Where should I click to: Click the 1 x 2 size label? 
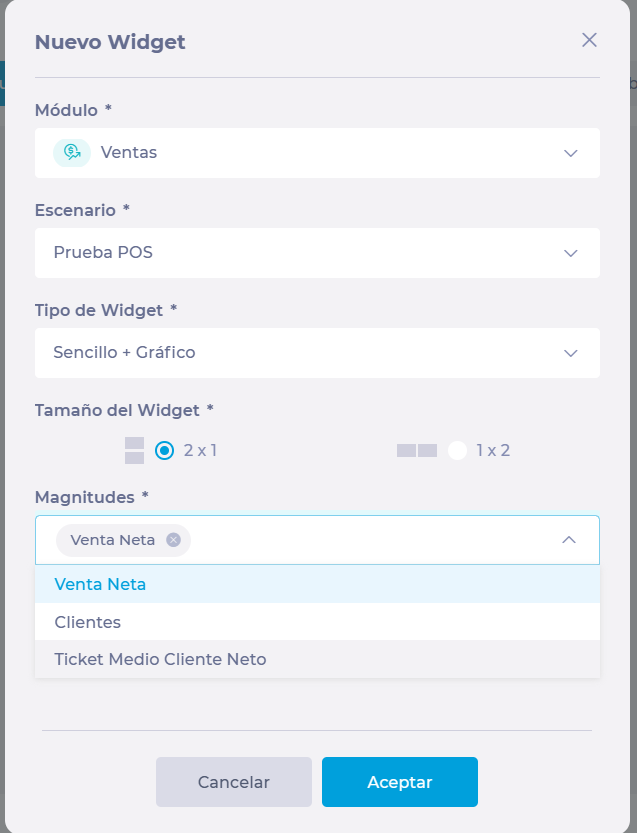[x=493, y=450]
